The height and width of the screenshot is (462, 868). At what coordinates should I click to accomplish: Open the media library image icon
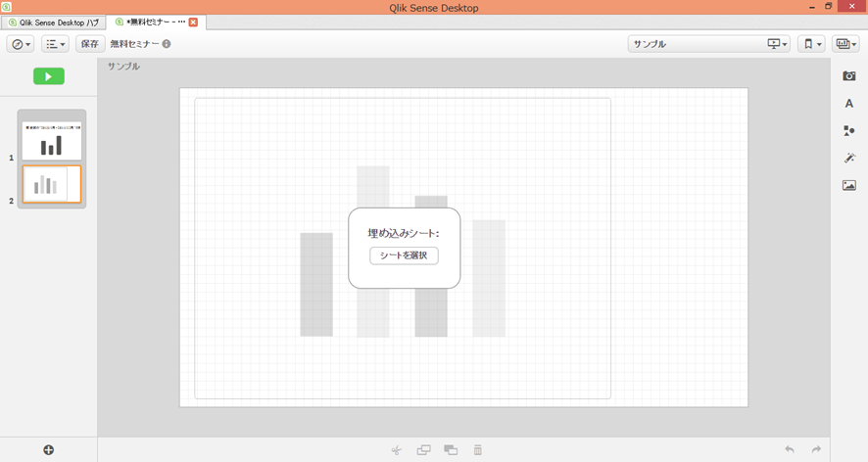tap(848, 185)
